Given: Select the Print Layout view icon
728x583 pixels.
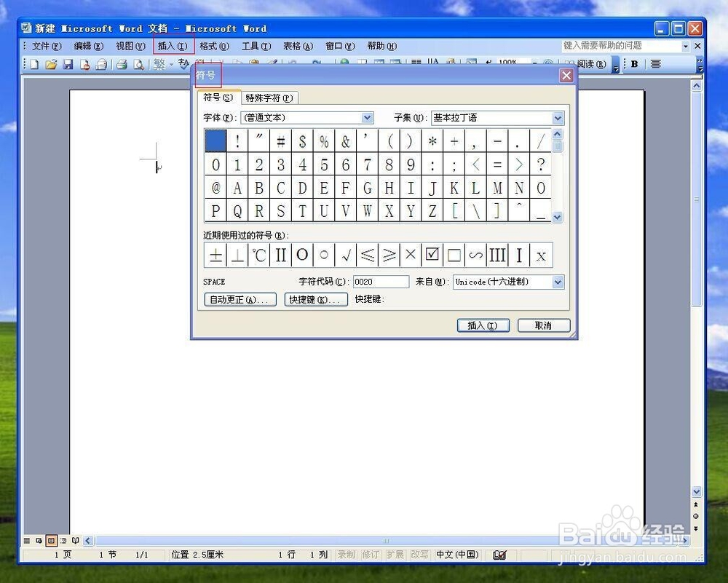Looking at the screenshot, I should coord(51,541).
